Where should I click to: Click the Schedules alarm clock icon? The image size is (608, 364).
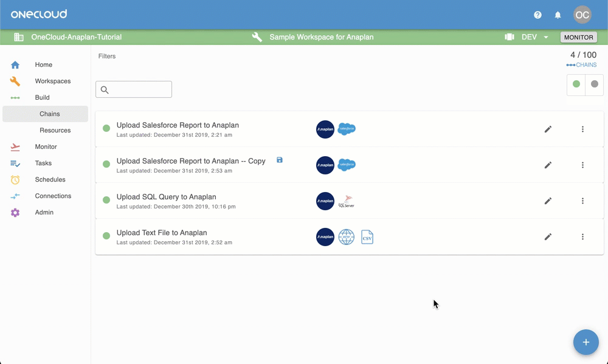pyautogui.click(x=15, y=179)
